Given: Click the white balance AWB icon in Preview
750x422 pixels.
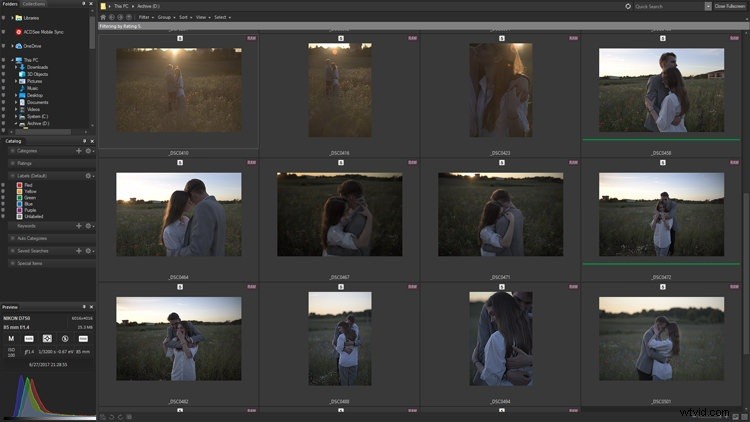Looking at the screenshot, I should (x=29, y=338).
